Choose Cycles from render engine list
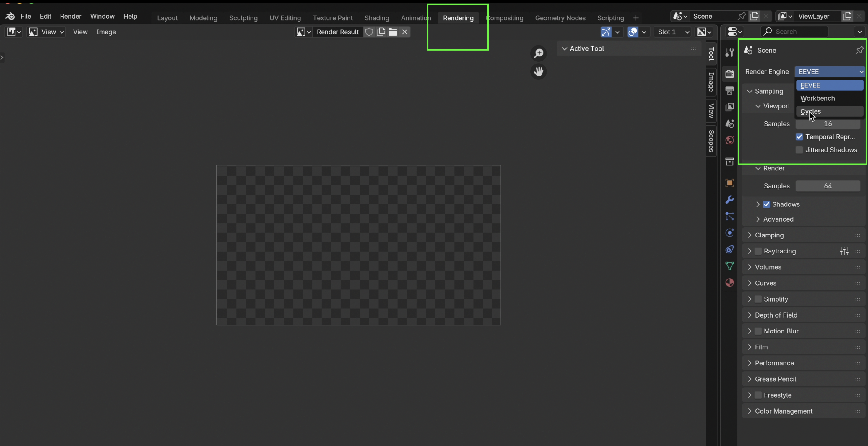 click(x=829, y=112)
